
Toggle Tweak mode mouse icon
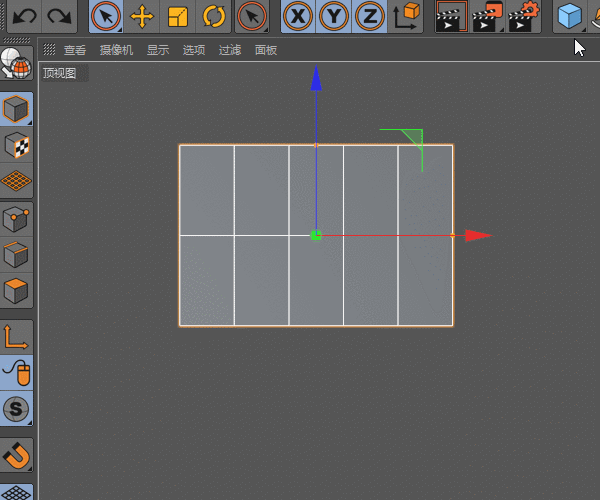pyautogui.click(x=16, y=373)
